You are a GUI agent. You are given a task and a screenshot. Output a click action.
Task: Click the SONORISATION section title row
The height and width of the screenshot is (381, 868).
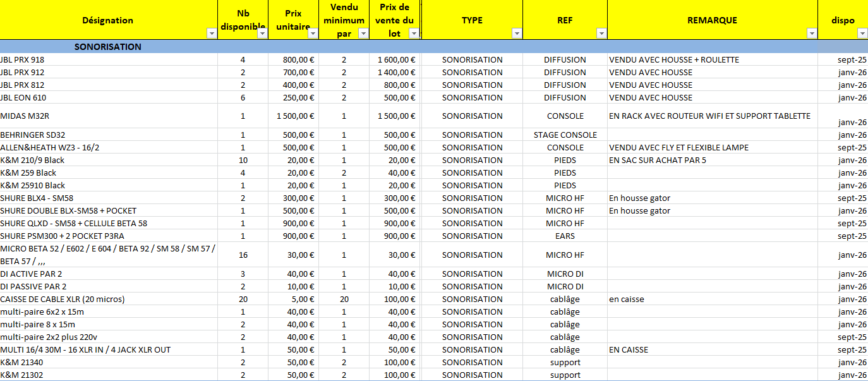434,47
